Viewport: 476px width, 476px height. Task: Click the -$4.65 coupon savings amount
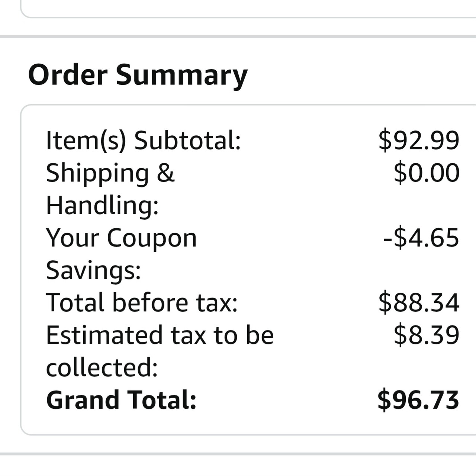(421, 238)
